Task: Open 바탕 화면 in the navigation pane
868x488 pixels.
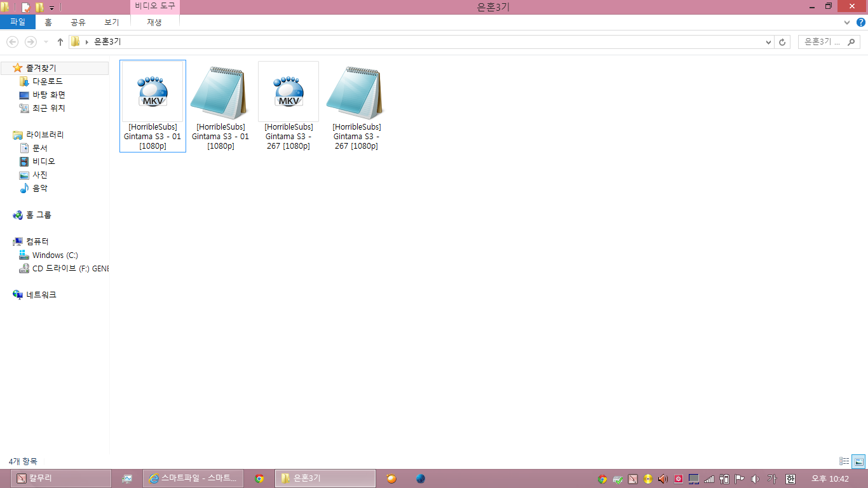Action: click(x=49, y=95)
